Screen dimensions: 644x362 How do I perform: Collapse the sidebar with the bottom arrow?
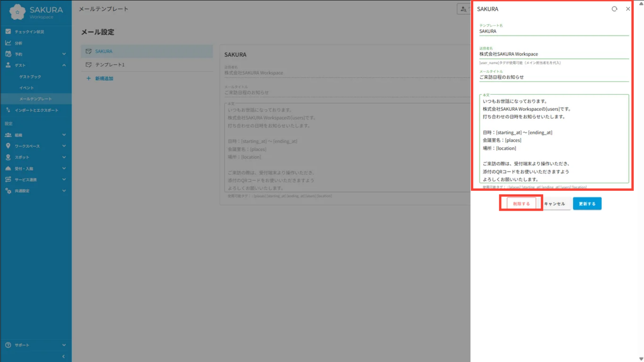pyautogui.click(x=64, y=356)
